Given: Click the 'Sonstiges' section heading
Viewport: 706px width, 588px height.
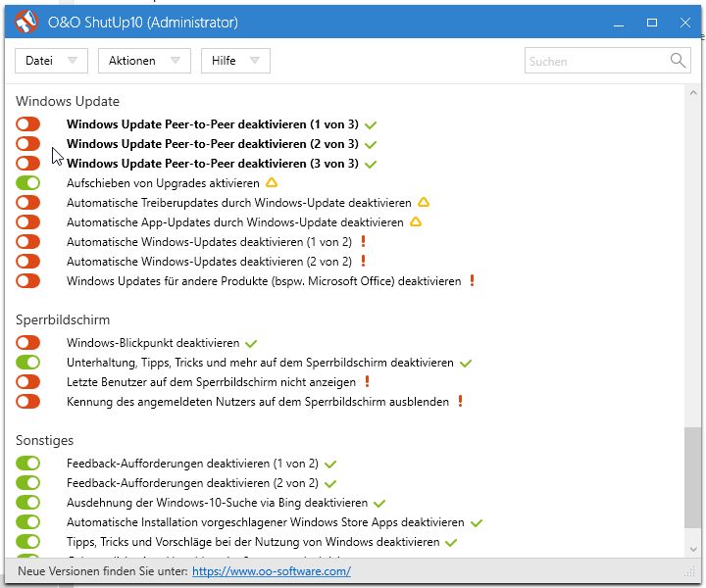Looking at the screenshot, I should (x=44, y=440).
